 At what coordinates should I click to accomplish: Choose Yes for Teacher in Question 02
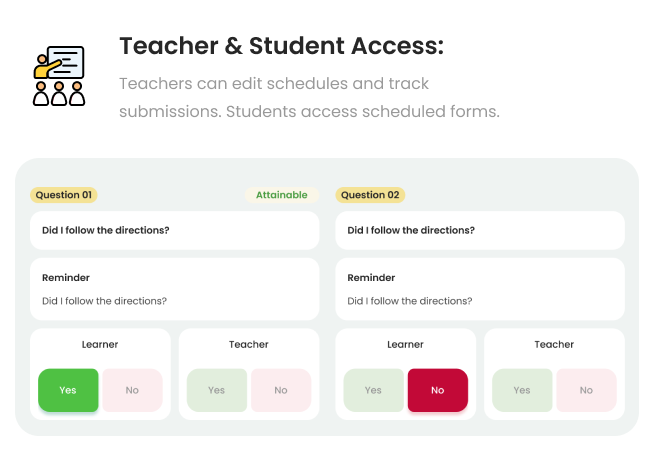pos(522,390)
